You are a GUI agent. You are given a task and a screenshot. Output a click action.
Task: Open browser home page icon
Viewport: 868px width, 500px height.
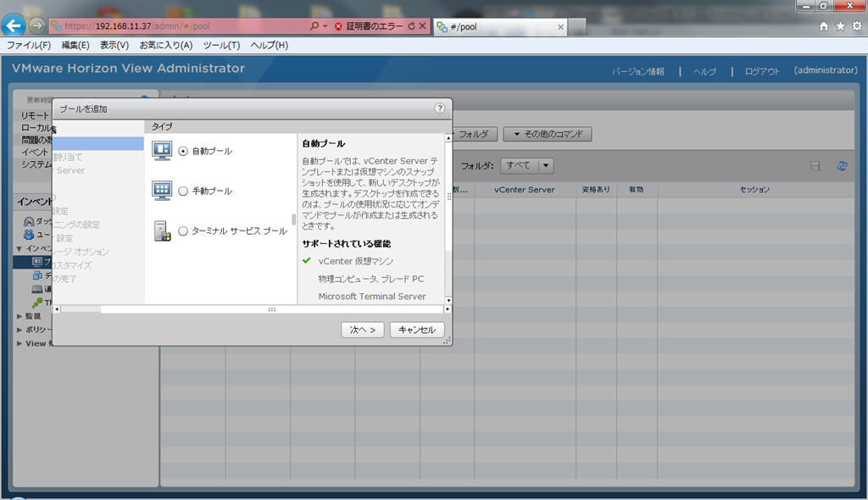(x=824, y=26)
